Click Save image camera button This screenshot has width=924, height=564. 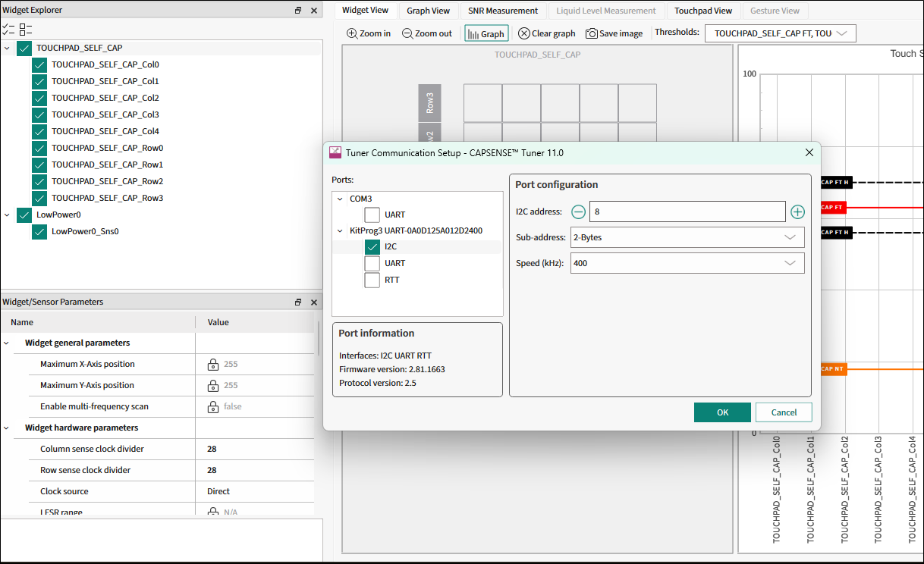coord(614,33)
